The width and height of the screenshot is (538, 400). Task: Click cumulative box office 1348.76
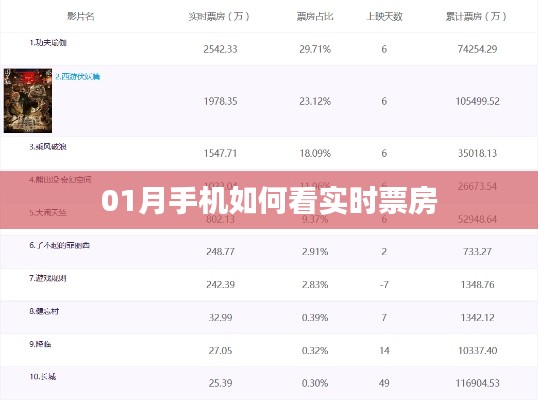[477, 284]
